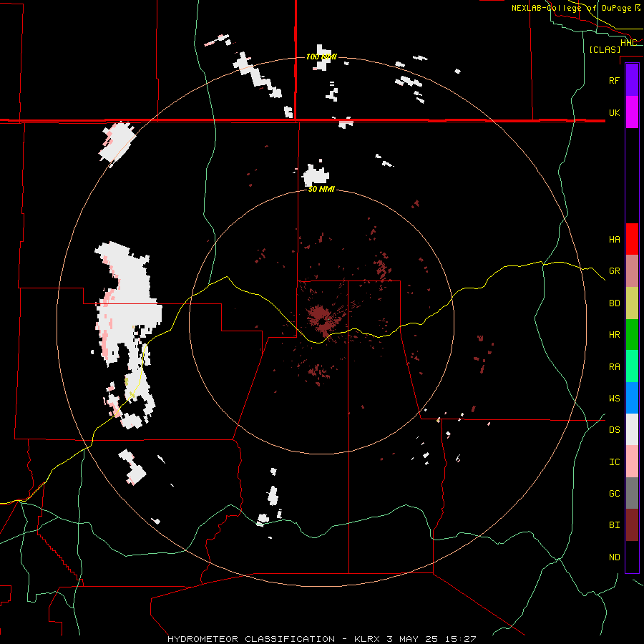Click the pink IC legend swatch

tap(632, 462)
